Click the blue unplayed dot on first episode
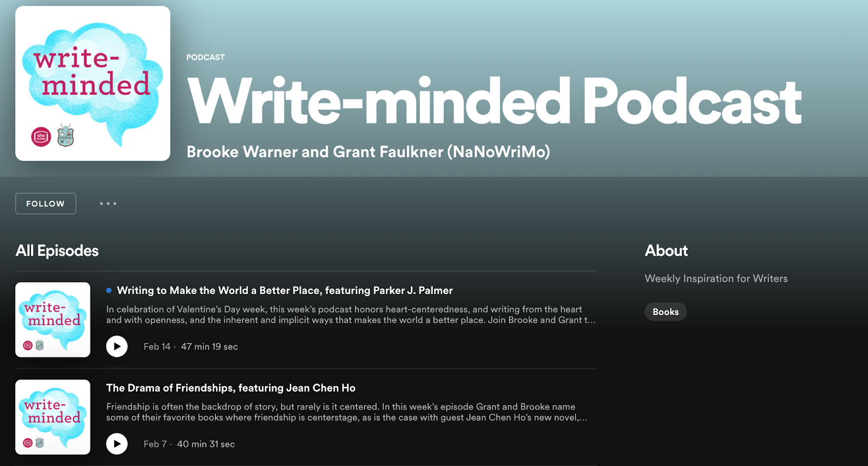868x466 pixels. coord(109,290)
